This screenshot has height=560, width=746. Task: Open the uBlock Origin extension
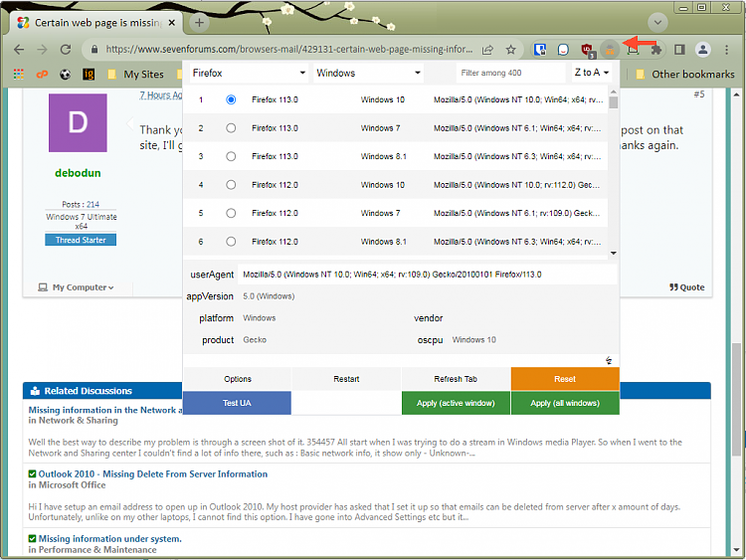point(587,50)
